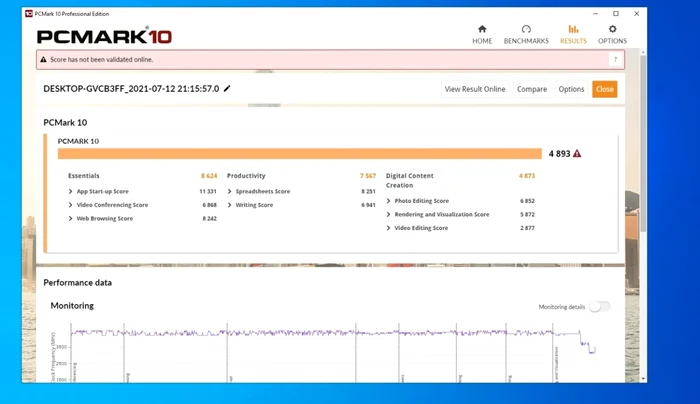Click the PCMark 10 title bar app icon
The width and height of the screenshot is (700, 404).
click(x=29, y=13)
